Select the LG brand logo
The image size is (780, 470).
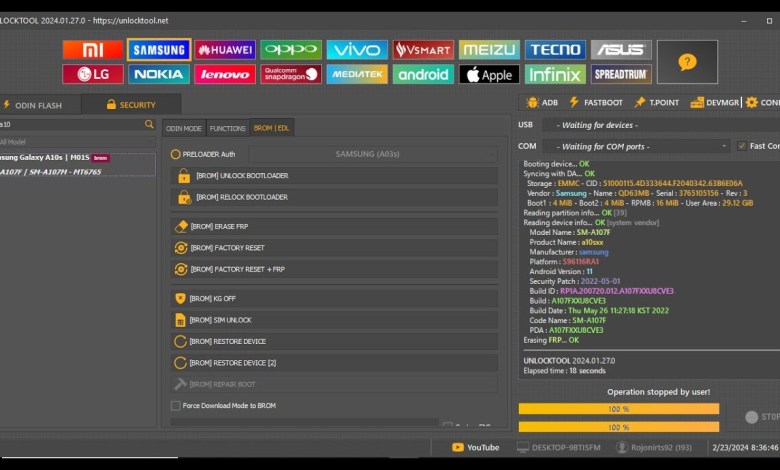[x=93, y=74]
